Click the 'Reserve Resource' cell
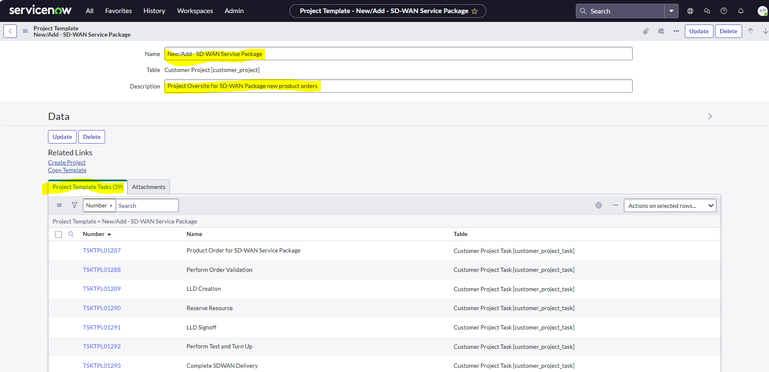 point(209,308)
